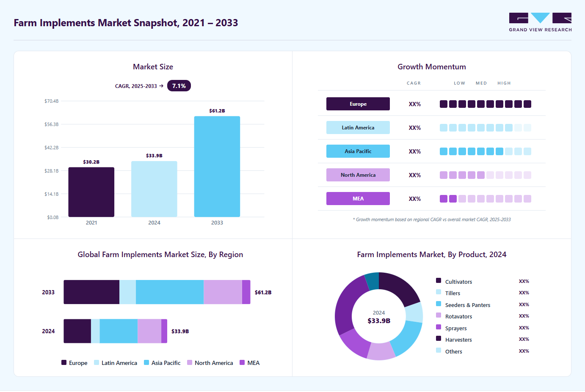Click the $70.4B y-axis label
Screen dimensions: 585x392
point(52,101)
